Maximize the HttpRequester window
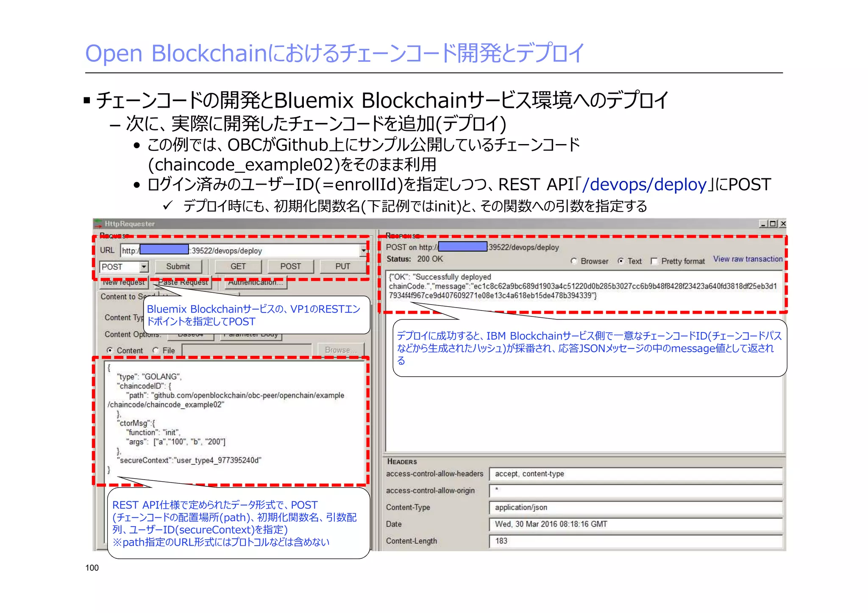The width and height of the screenshot is (868, 613). coord(773,223)
